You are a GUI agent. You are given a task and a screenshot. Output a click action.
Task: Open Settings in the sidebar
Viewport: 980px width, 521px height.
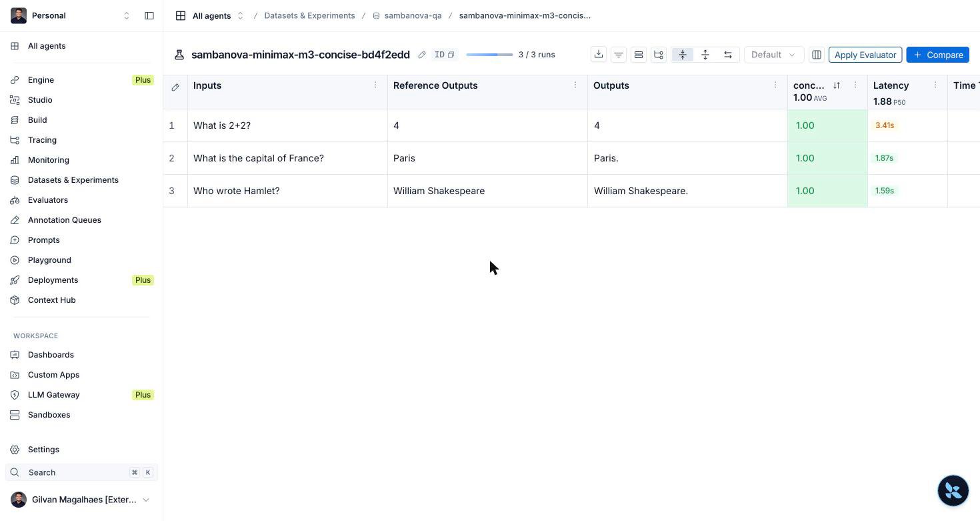pos(81,450)
